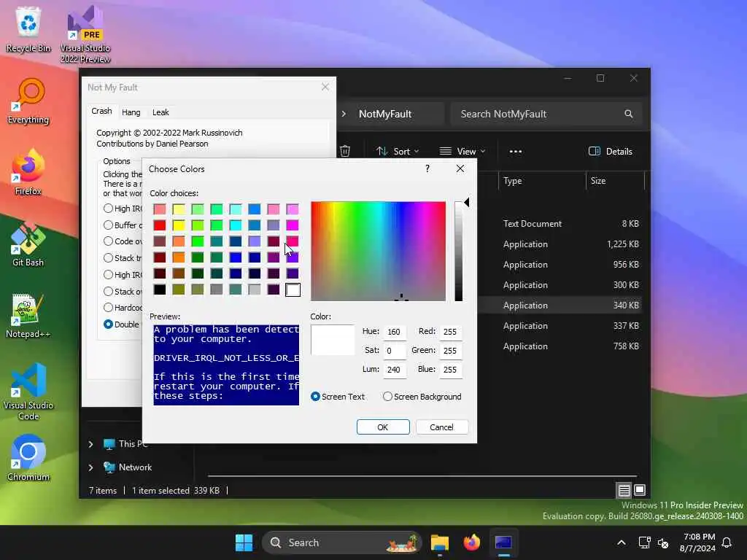
Task: Pick the white swatch in color choices
Action: (x=293, y=289)
